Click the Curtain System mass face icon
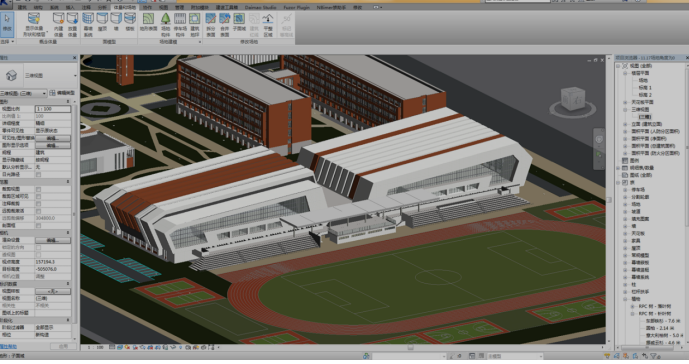The height and width of the screenshot is (364, 689). pos(88,24)
